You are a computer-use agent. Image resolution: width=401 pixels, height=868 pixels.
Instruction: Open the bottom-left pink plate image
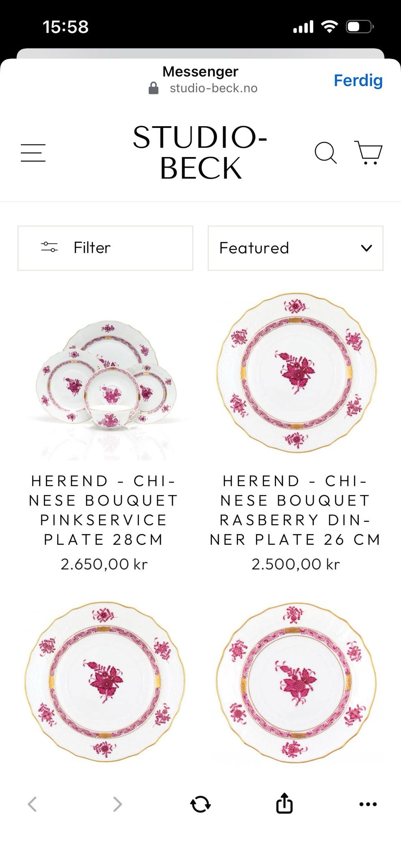pyautogui.click(x=105, y=682)
